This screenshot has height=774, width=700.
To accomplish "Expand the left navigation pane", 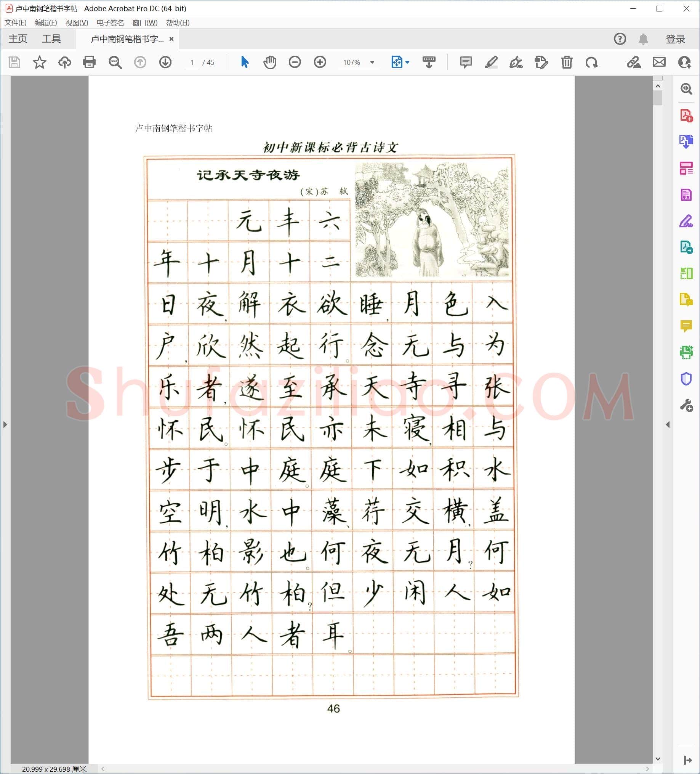I will pyautogui.click(x=5, y=425).
